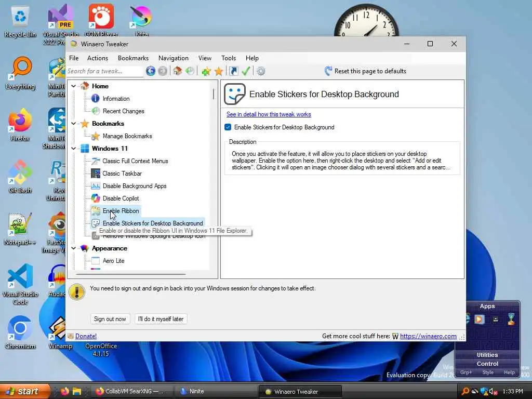Click the sticker smiley header icon
Viewport: 532px width, 399px height.
(x=234, y=94)
